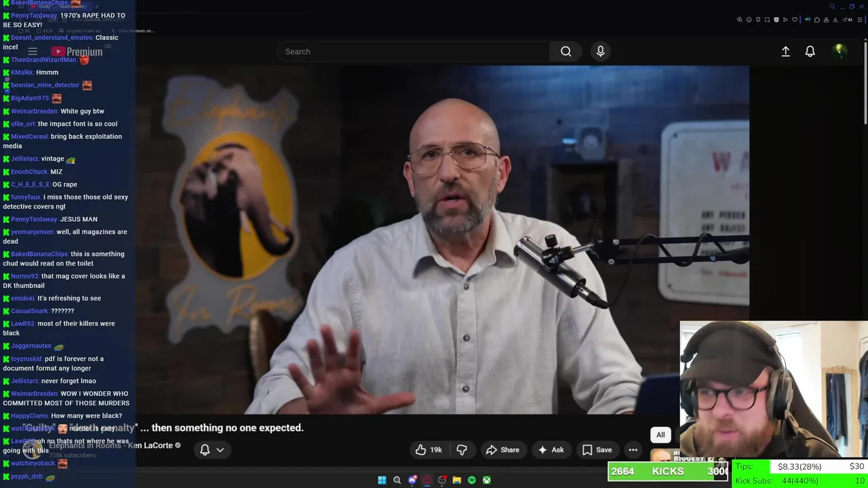868x488 pixels.
Task: Open Xbox app from taskbar
Action: click(x=487, y=480)
